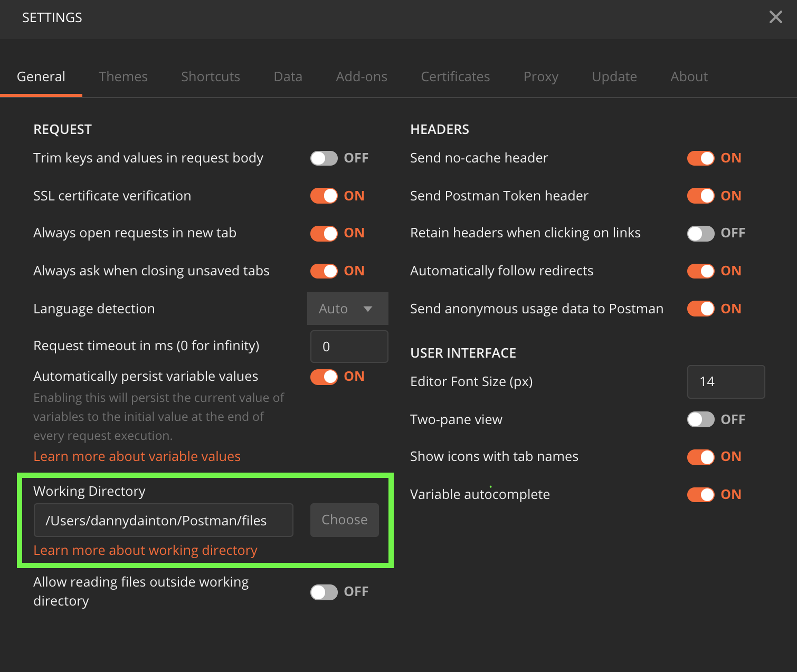Switch to the Themes tab
Screen dimensions: 797x672
(x=123, y=76)
